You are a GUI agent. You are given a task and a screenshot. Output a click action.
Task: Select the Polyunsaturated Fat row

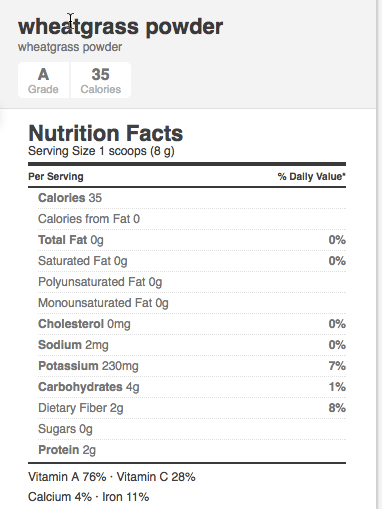(x=192, y=282)
